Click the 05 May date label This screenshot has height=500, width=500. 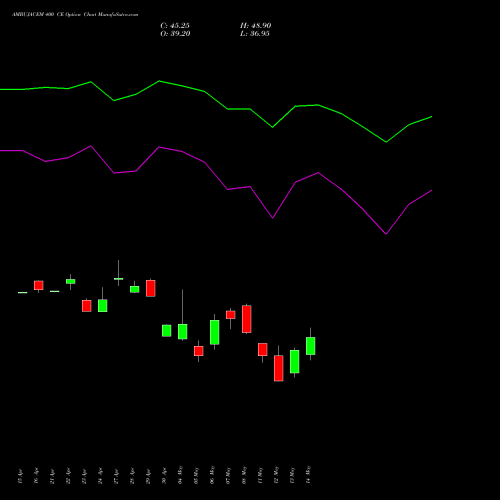click(196, 475)
